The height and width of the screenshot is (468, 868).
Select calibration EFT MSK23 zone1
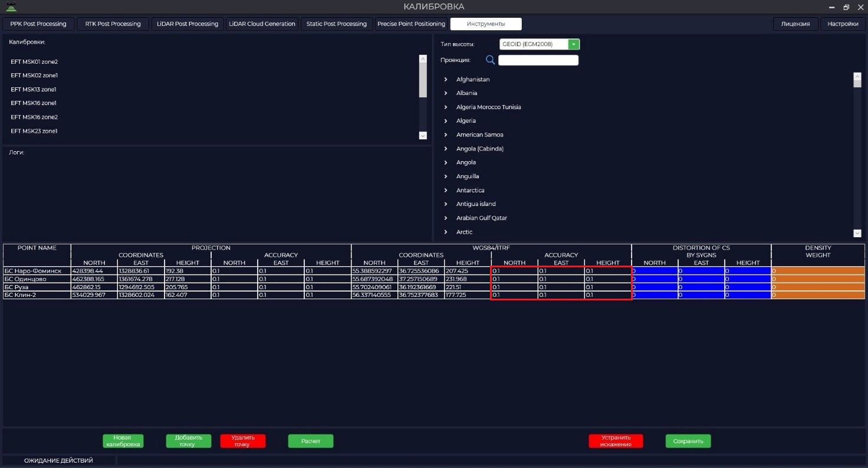(34, 131)
